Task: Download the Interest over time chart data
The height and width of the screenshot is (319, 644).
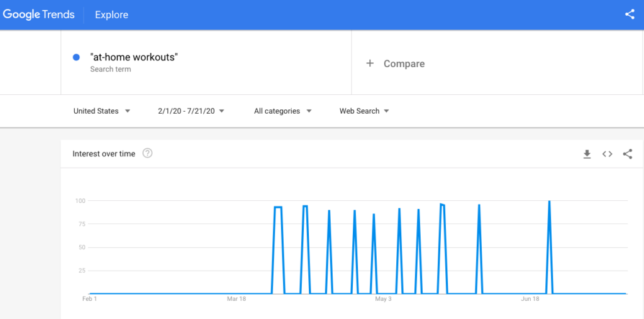Action: tap(587, 154)
